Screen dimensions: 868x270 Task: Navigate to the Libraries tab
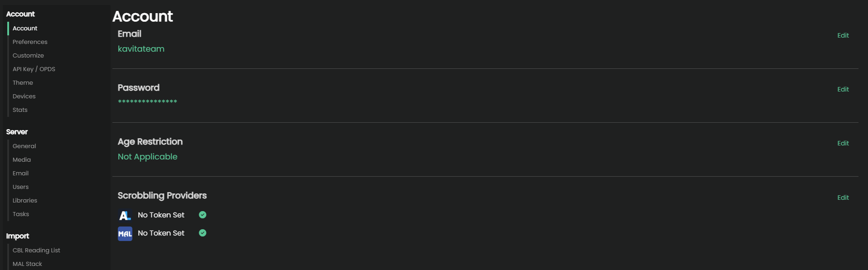point(25,200)
